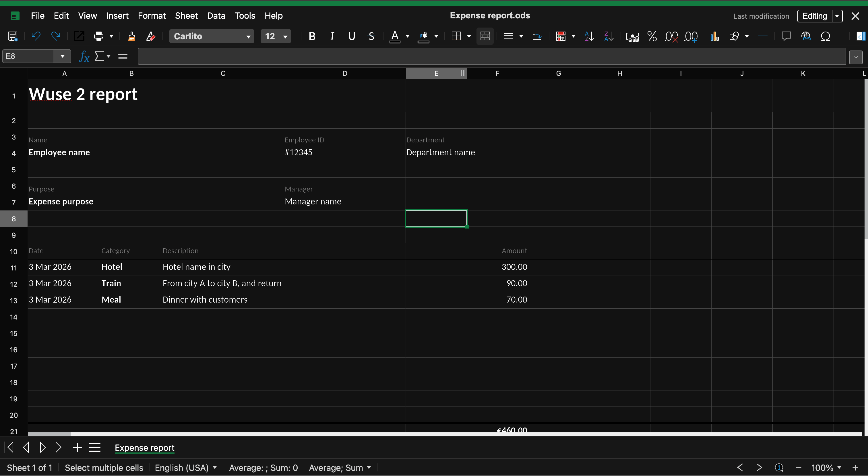Open the Carlito font name dropdown
Viewport: 868px width, 476px height.
tap(249, 36)
